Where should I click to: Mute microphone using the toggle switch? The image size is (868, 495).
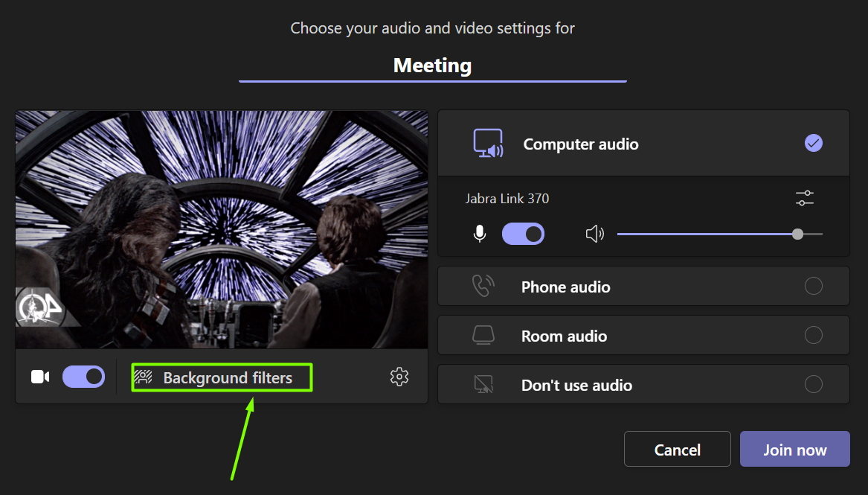523,234
